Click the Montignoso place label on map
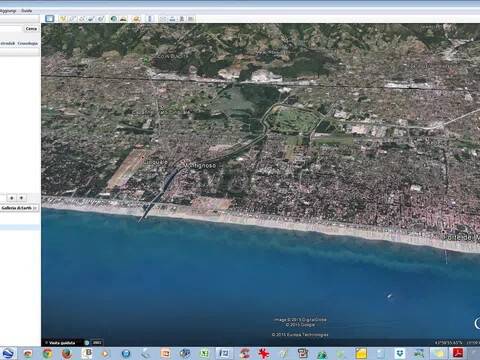This screenshot has height=360, width=480. (200, 165)
